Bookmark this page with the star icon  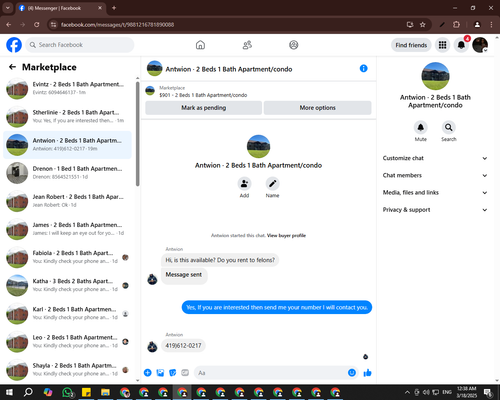point(423,25)
